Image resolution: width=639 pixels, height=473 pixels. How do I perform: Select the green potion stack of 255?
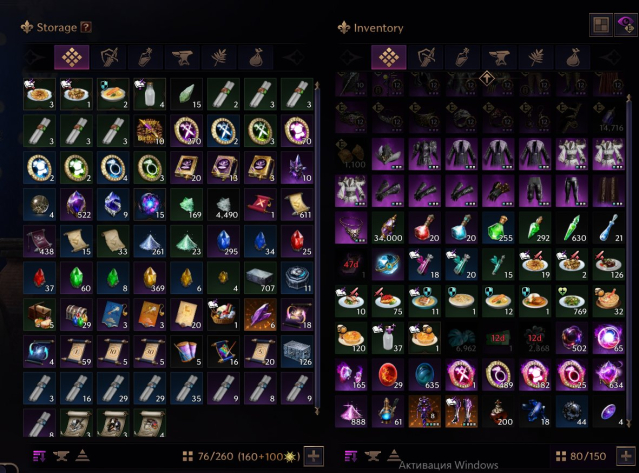pos(498,228)
